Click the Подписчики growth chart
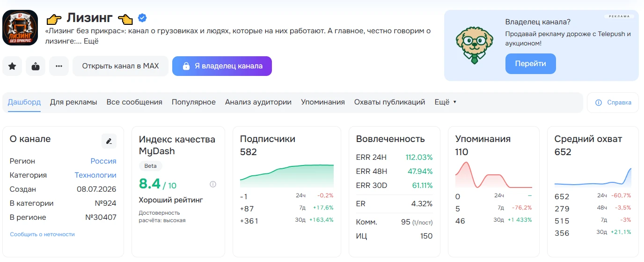This screenshot has height=262, width=644. click(x=287, y=176)
